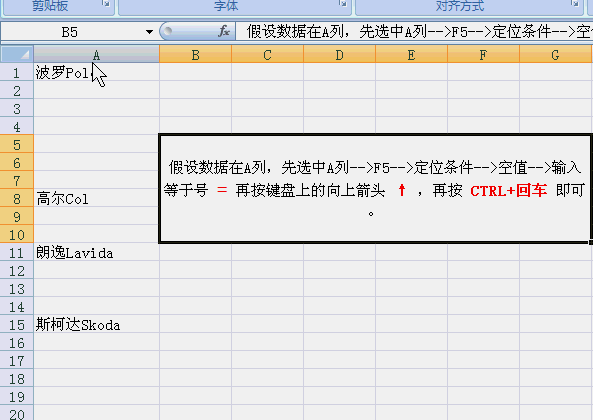The height and width of the screenshot is (420, 593).
Task: Expand the Name Box dropdown arrow
Action: (149, 32)
